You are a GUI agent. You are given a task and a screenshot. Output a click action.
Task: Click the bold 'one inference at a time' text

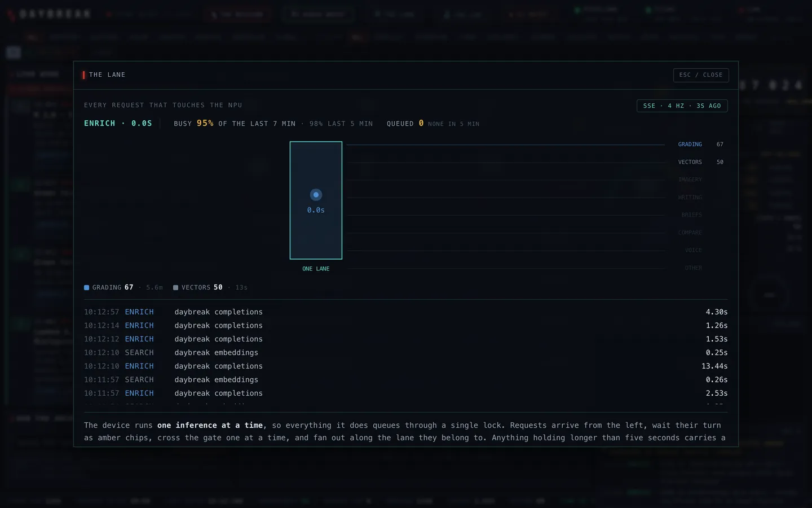(210, 426)
